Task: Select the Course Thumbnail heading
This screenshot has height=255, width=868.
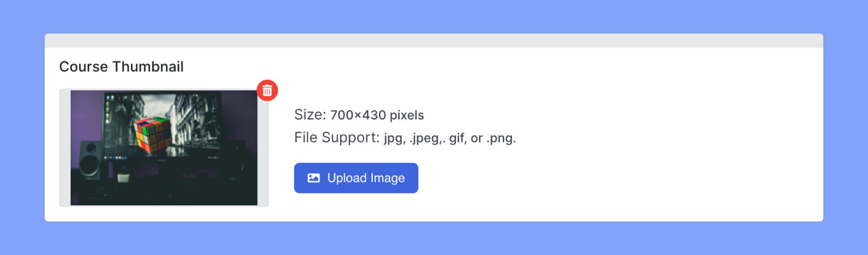Action: pos(121,67)
